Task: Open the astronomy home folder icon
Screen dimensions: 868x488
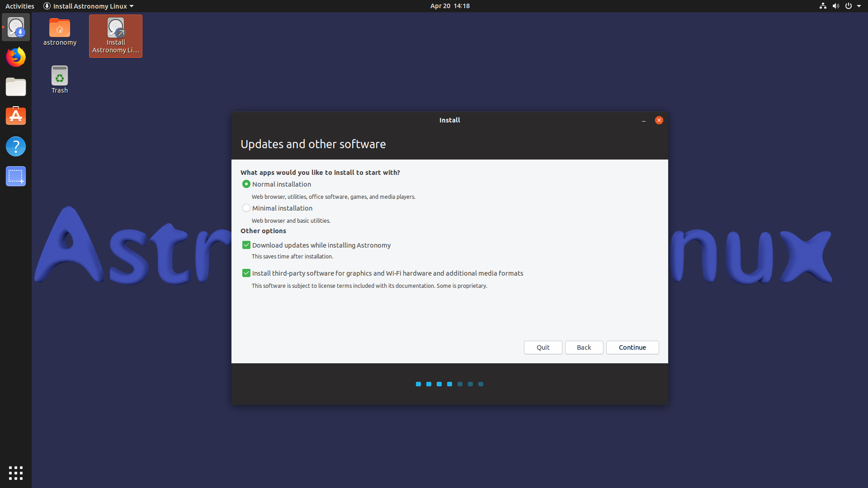Action: 60,32
